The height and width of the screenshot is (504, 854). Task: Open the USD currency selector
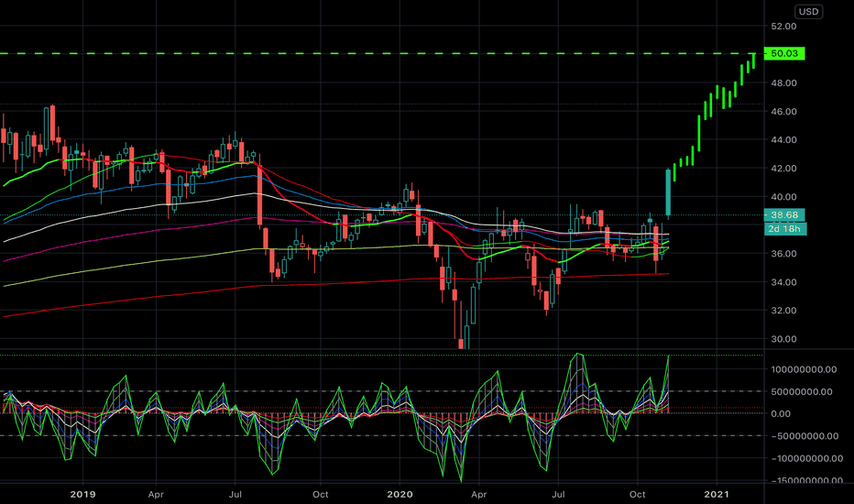pyautogui.click(x=808, y=11)
